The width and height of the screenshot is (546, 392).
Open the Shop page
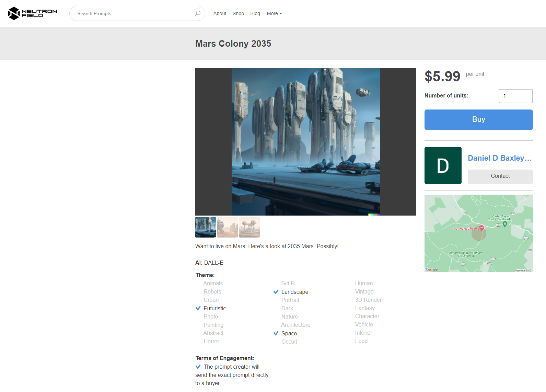click(238, 13)
